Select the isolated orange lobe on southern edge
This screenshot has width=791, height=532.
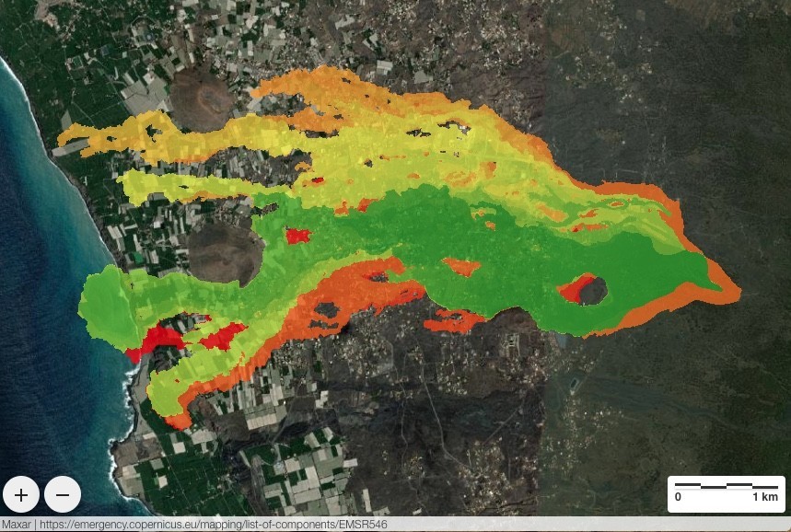point(453,321)
